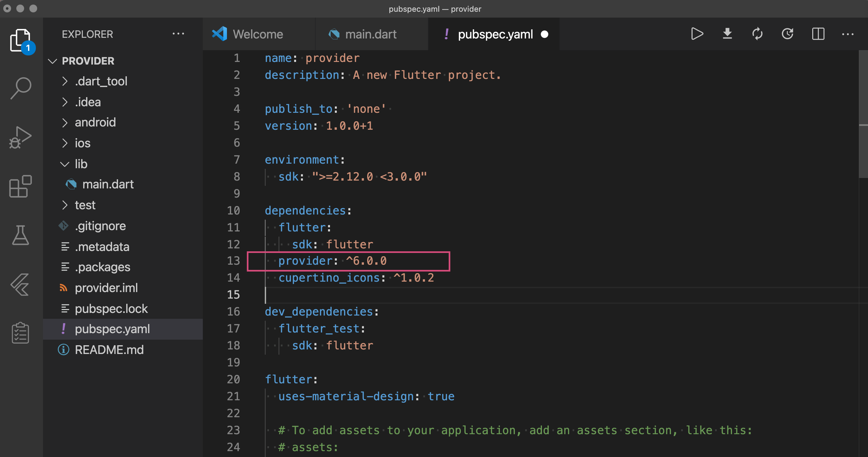Click the 'version: 1.0.0+1' line

pos(319,125)
